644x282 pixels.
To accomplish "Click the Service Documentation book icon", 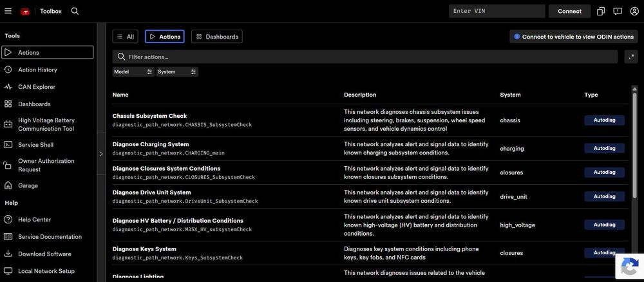I will pos(8,237).
